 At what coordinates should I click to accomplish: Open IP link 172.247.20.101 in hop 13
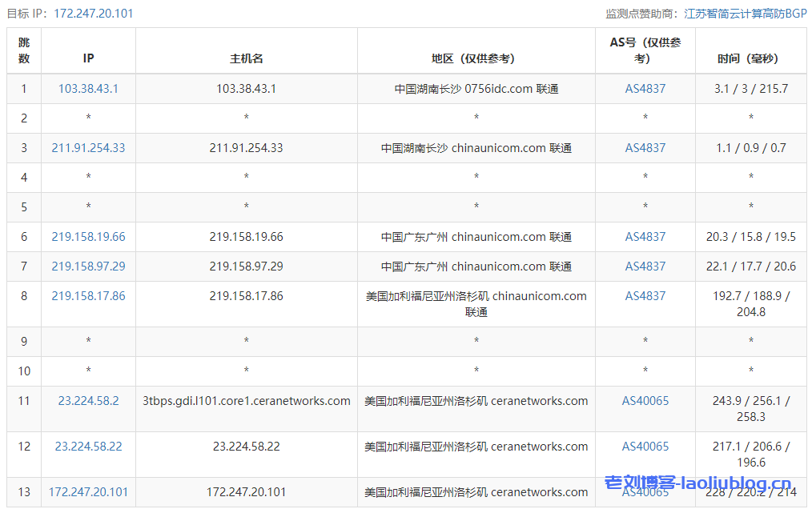pos(88,492)
